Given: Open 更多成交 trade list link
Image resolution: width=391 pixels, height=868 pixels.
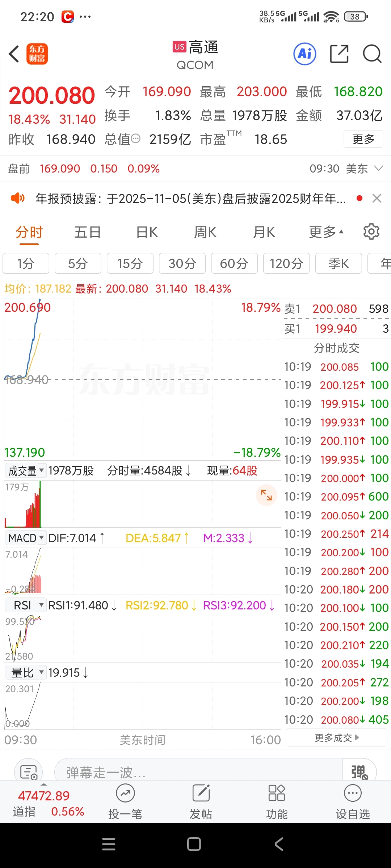Looking at the screenshot, I should click(337, 738).
